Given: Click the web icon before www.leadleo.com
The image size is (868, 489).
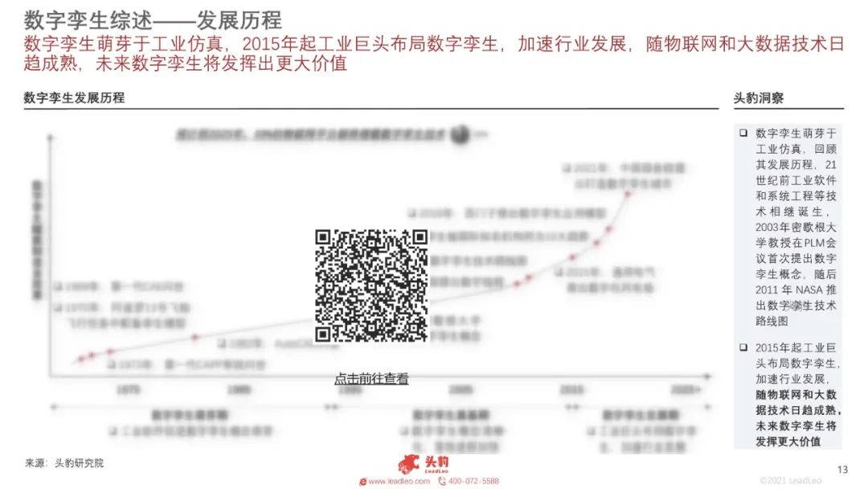Looking at the screenshot, I should click(363, 482).
